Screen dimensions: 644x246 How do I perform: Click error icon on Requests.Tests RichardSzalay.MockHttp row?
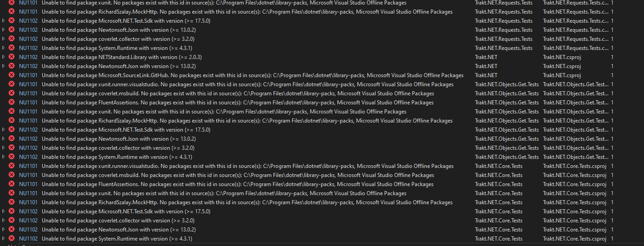11,12
